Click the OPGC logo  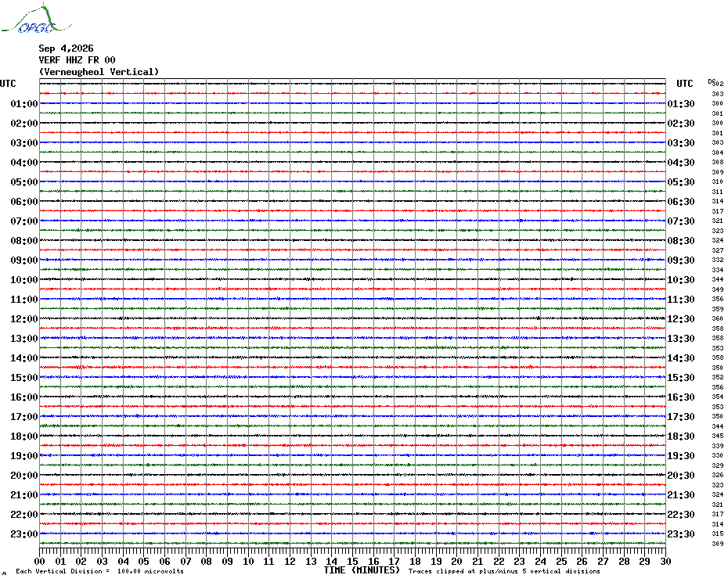point(37,19)
